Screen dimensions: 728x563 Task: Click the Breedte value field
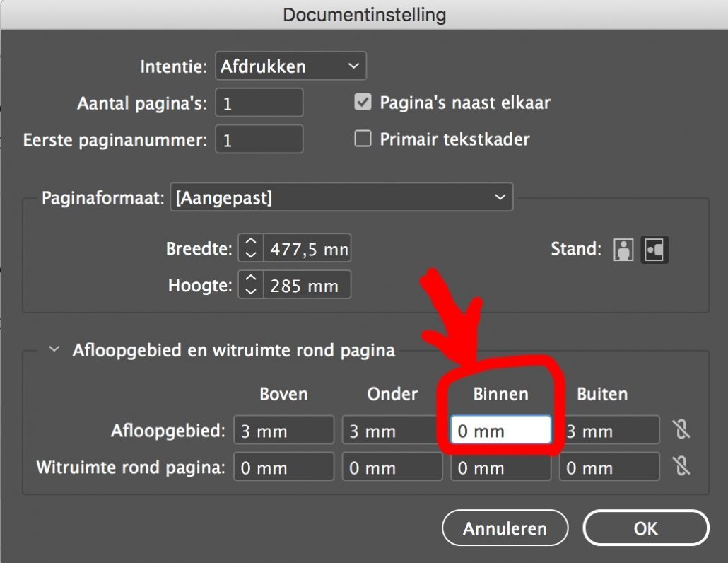[307, 249]
